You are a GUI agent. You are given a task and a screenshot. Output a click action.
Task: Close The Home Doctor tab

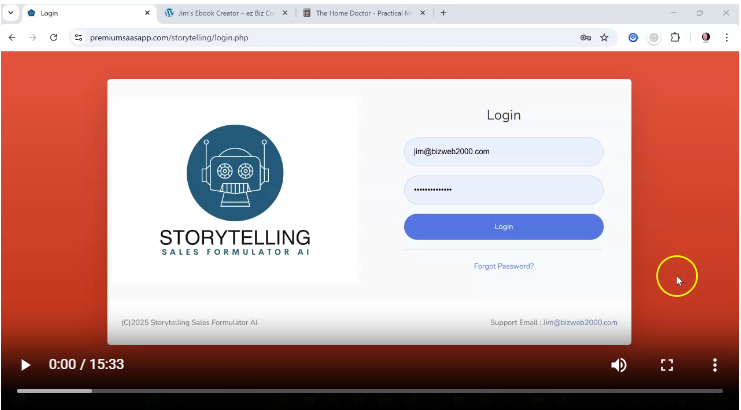click(422, 13)
